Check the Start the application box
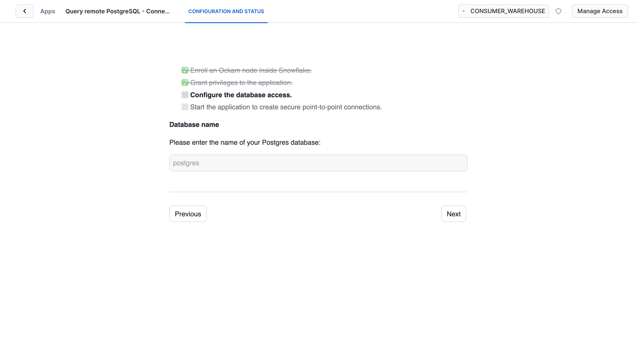Viewport: 637px width, 364px height. 185,107
